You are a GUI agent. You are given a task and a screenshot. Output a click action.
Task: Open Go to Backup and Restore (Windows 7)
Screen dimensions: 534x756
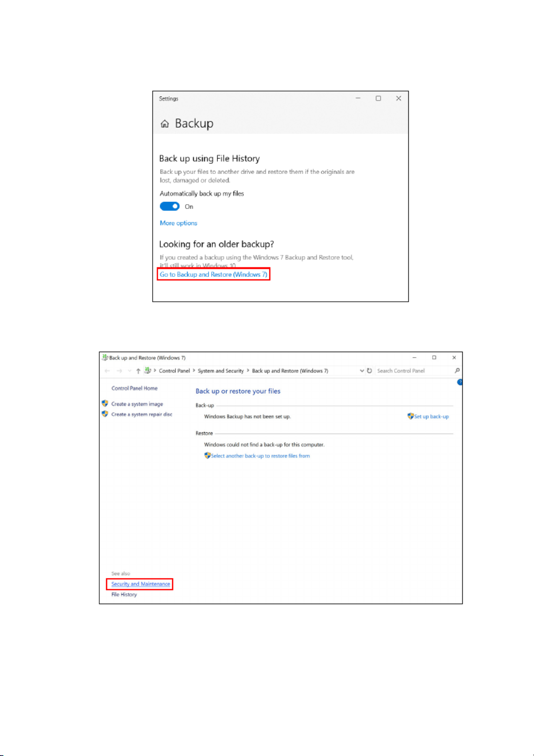(214, 274)
